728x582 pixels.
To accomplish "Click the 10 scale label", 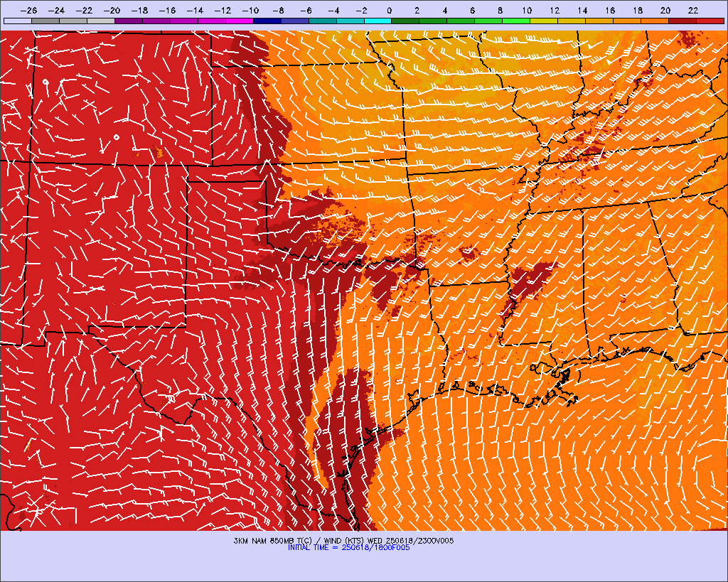I will coord(527,10).
